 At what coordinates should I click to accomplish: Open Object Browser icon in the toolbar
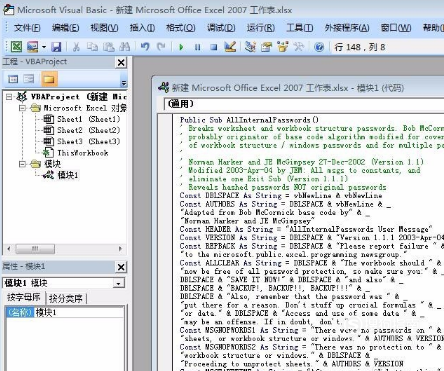pos(282,47)
